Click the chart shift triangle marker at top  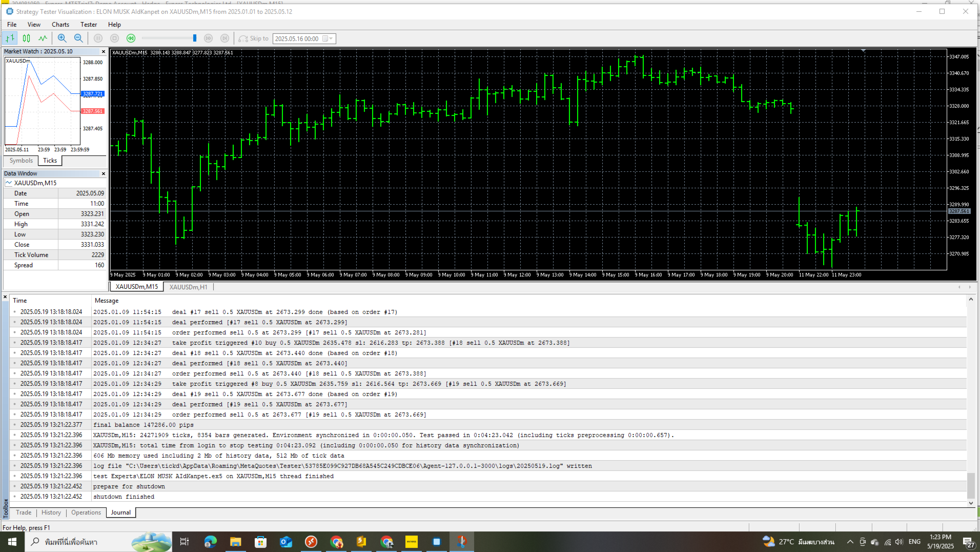tap(864, 51)
